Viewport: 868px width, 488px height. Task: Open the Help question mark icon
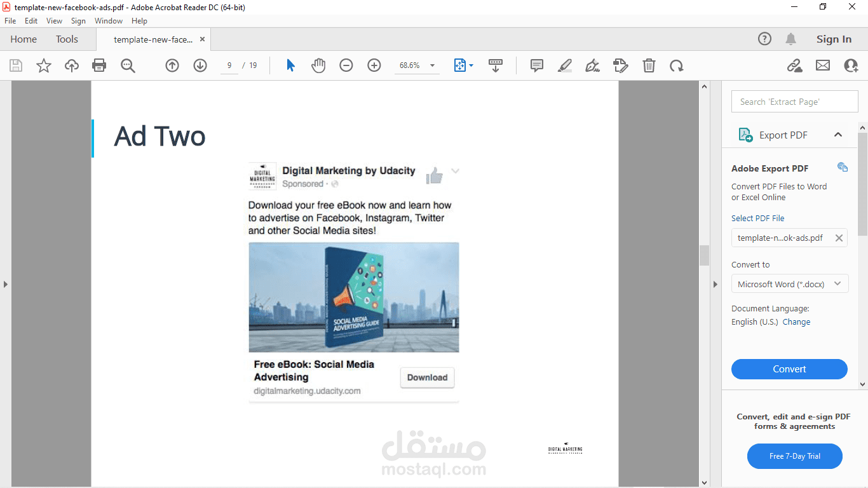point(765,39)
